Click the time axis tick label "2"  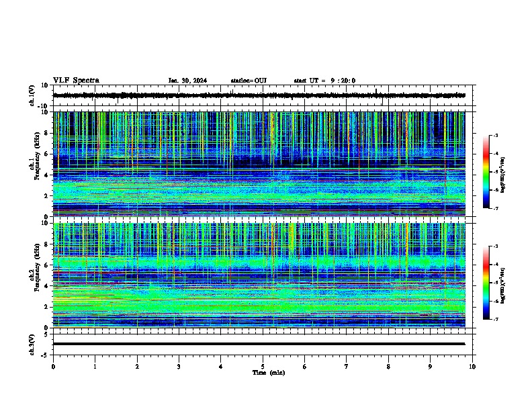click(x=137, y=367)
